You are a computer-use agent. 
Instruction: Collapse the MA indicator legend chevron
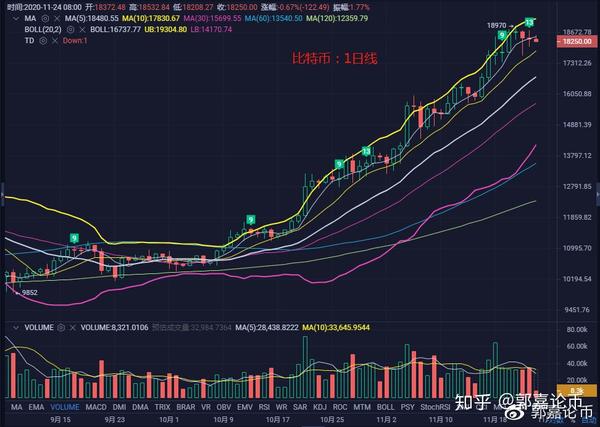tap(16, 18)
